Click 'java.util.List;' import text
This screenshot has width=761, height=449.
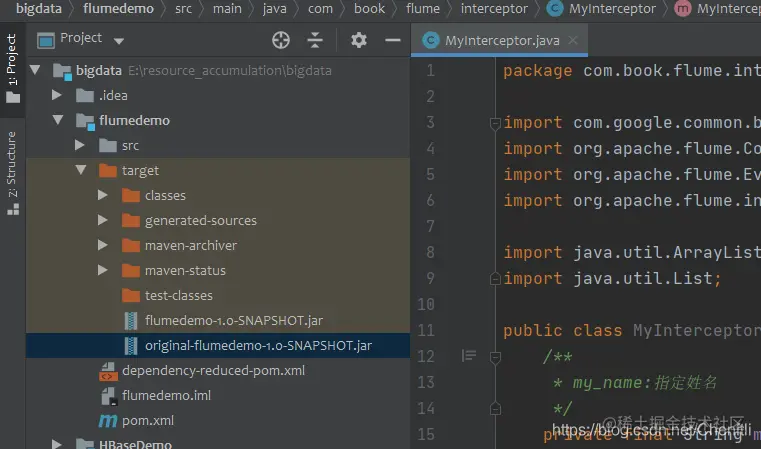(x=647, y=278)
